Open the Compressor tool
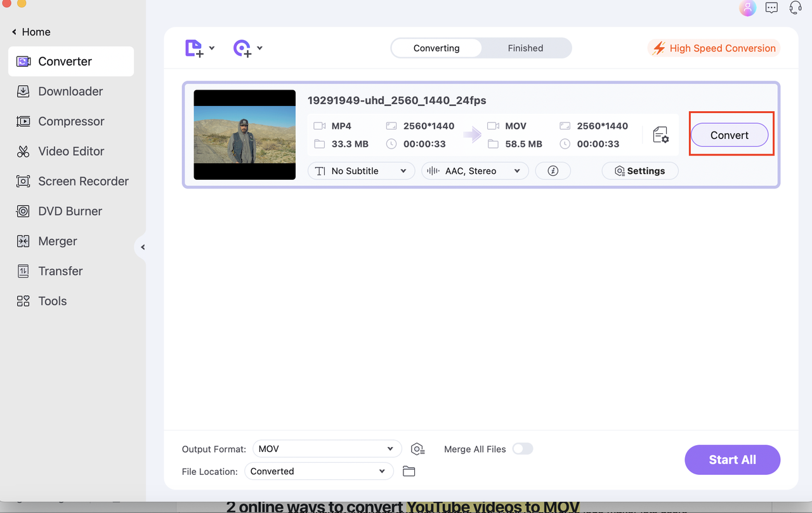 click(x=71, y=121)
